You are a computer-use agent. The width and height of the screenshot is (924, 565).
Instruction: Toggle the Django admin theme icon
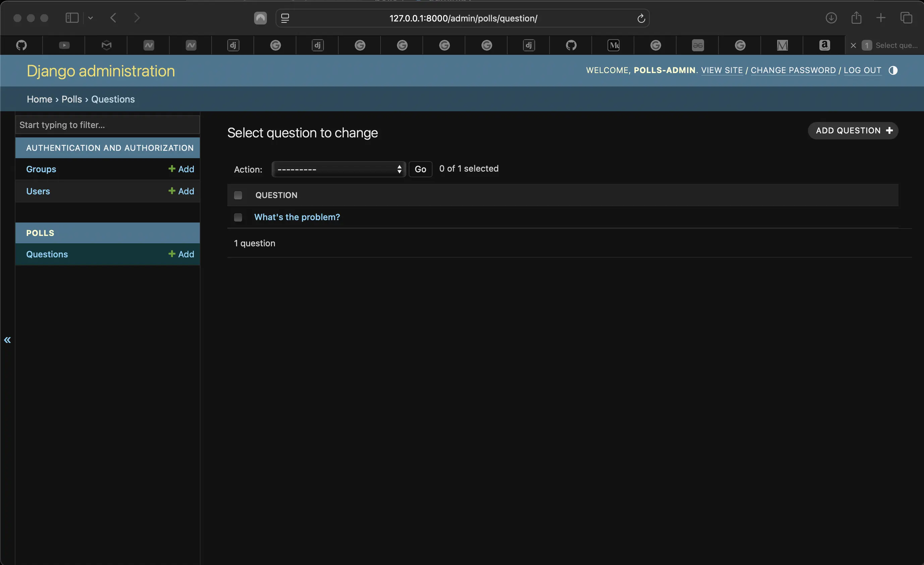[x=893, y=70]
